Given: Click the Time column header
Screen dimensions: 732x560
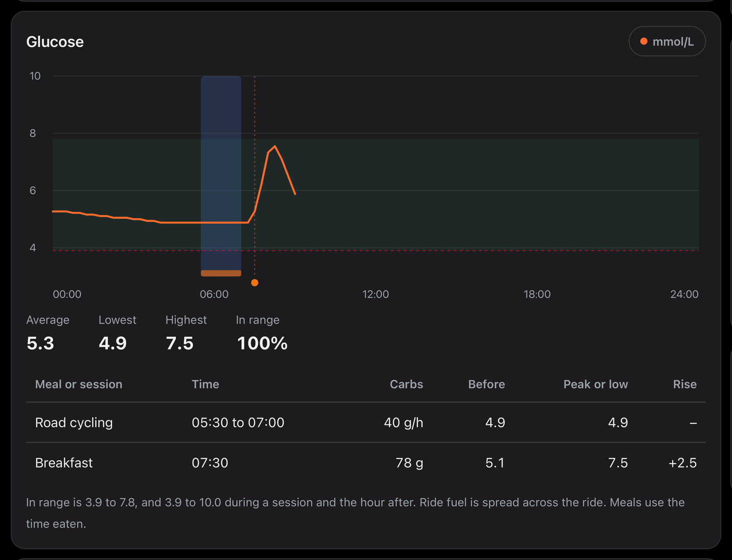Looking at the screenshot, I should 205,384.
